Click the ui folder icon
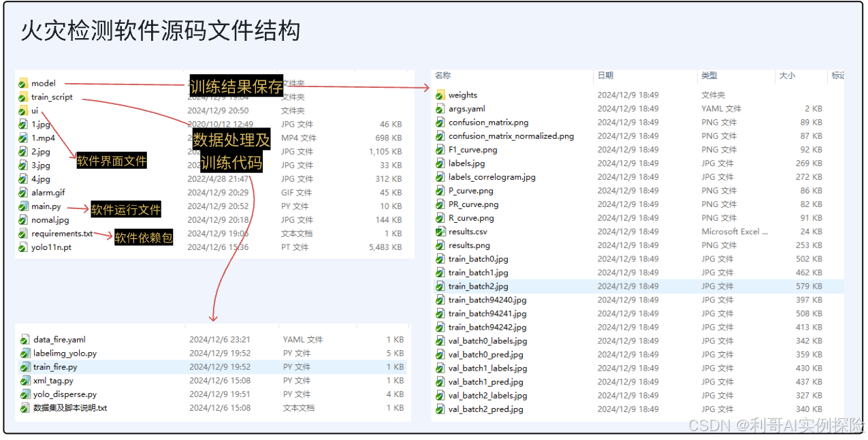This screenshot has height=440, width=868. [x=23, y=111]
